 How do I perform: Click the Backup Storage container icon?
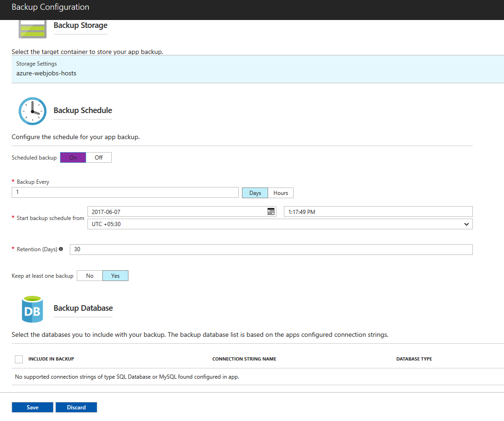[x=32, y=29]
